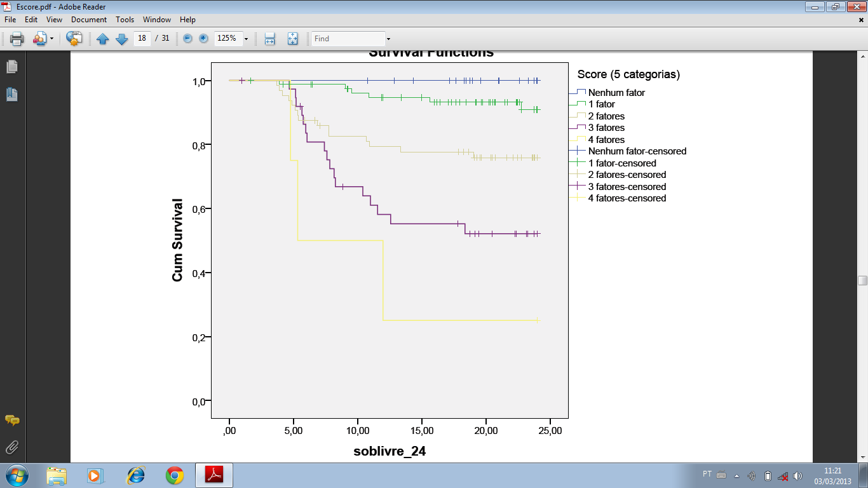Open Windows Explorer from taskbar

click(57, 475)
